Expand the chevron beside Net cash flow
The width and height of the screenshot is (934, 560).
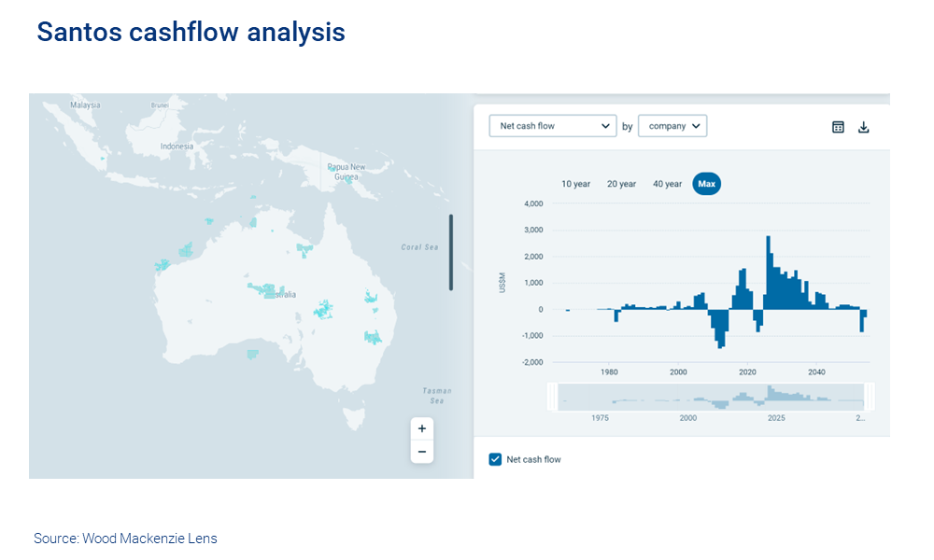605,126
